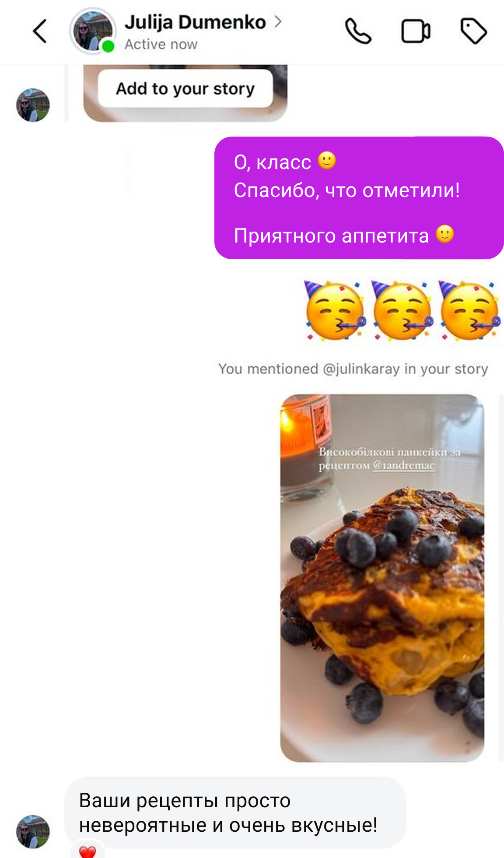Tap the red heart reaction on message

pos(87,851)
